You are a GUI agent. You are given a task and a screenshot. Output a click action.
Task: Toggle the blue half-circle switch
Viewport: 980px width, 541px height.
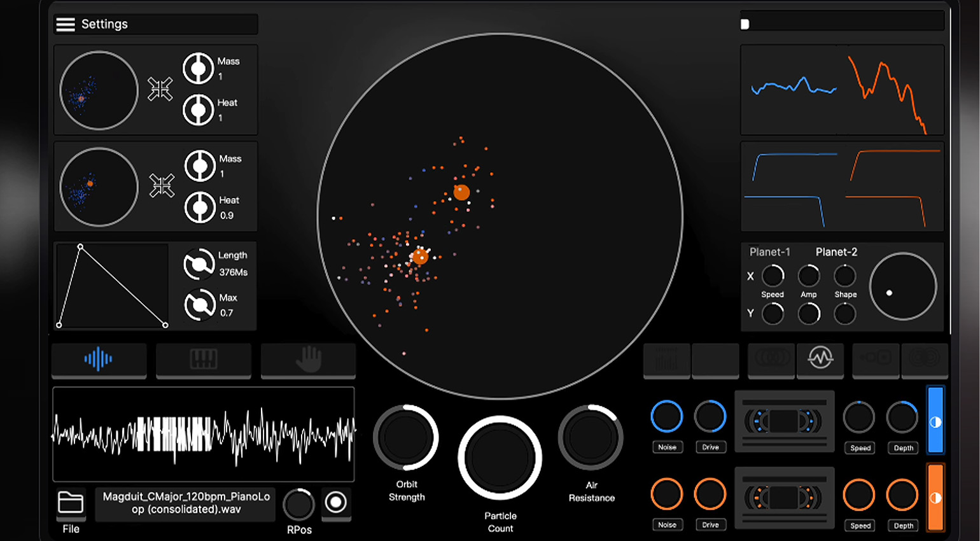(x=935, y=420)
